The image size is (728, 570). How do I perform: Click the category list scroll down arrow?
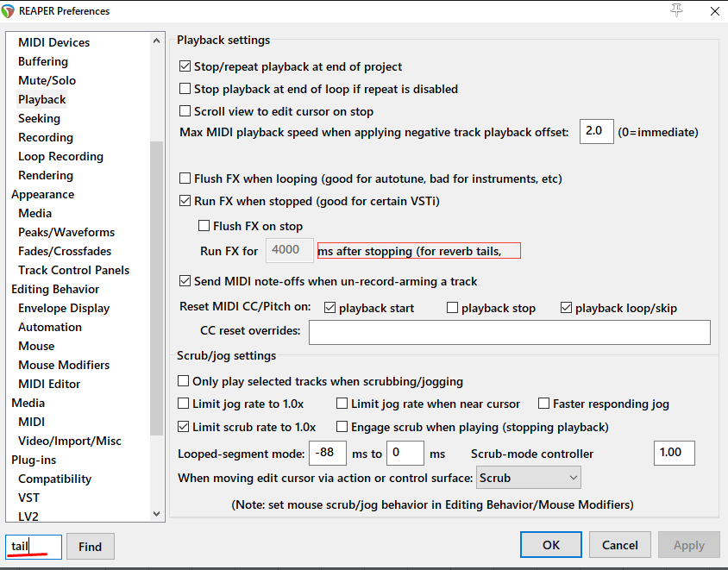click(x=156, y=514)
